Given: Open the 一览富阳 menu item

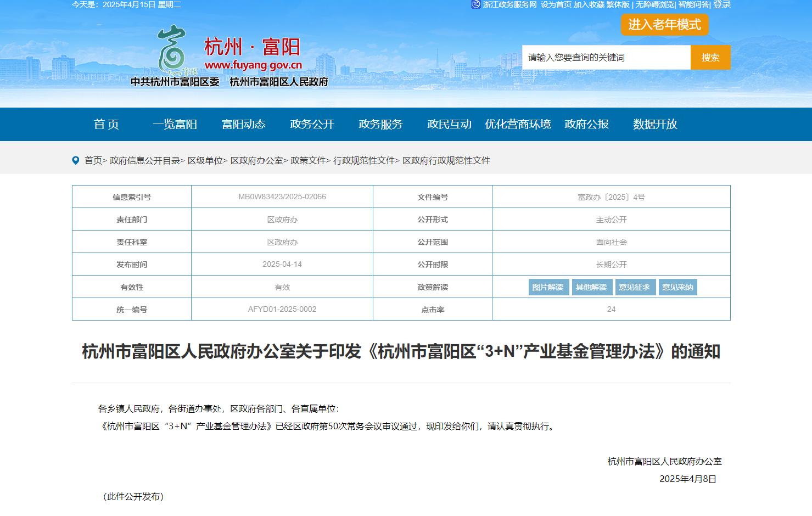Looking at the screenshot, I should (175, 124).
